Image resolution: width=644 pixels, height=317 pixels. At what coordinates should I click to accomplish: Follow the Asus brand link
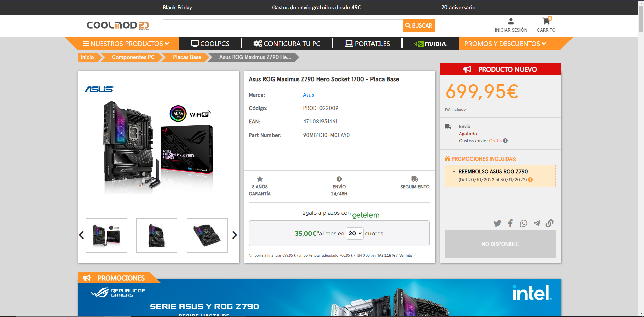(x=308, y=95)
